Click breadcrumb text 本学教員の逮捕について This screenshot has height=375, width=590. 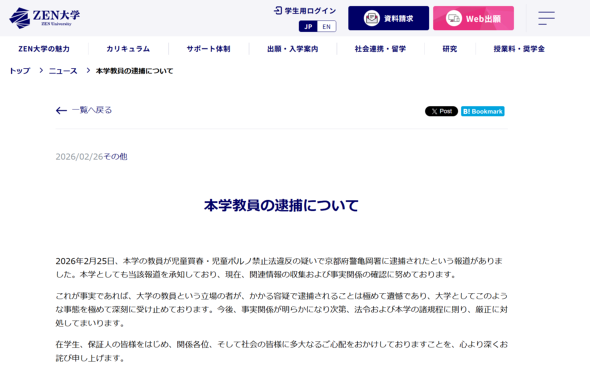135,71
